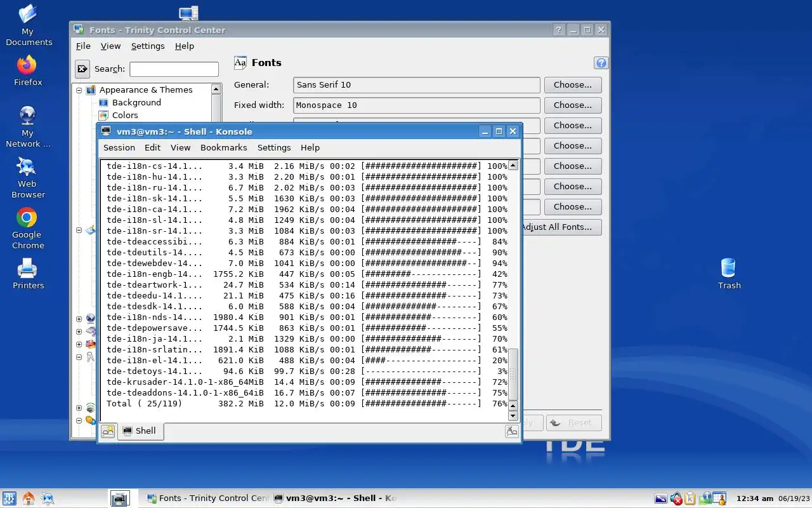Click the panel clock showing 12:34 am
This screenshot has height=508, width=812.
click(x=755, y=498)
